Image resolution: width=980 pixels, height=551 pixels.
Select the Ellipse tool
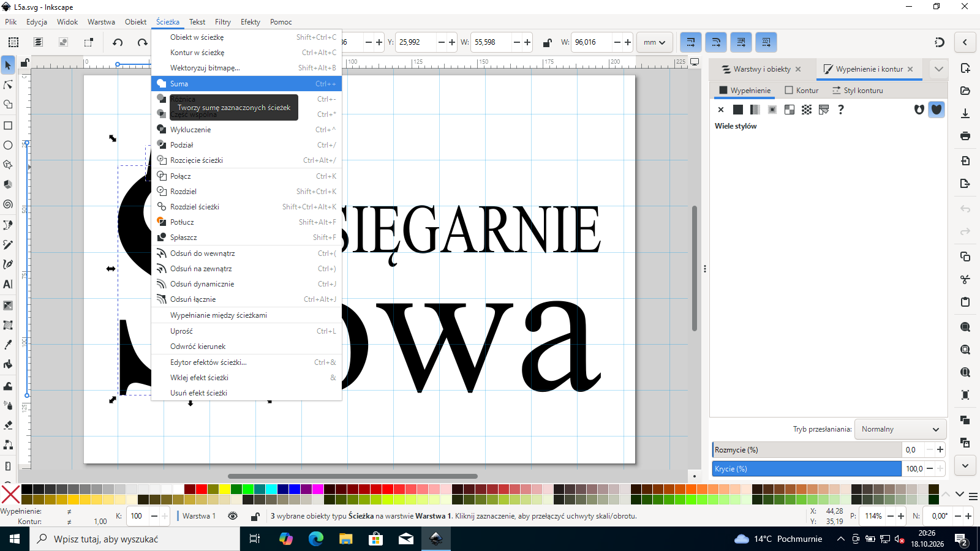[8, 145]
